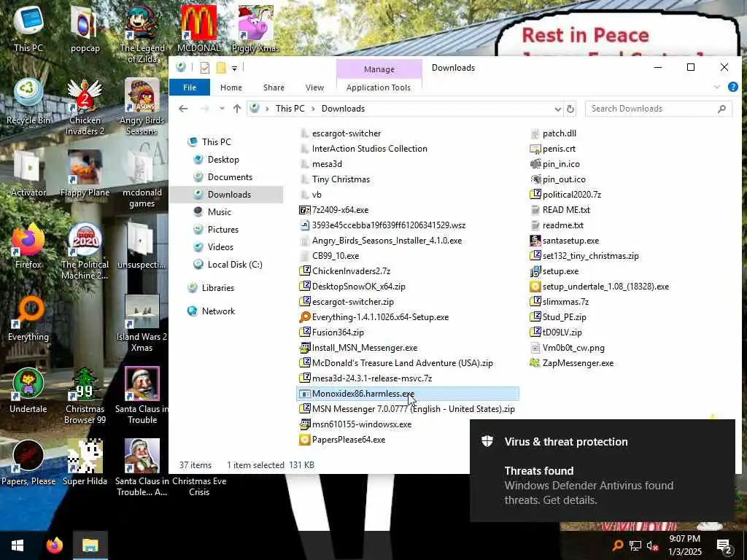Open recent locations dropdown arrow
This screenshot has width=747, height=560.
pos(222,109)
